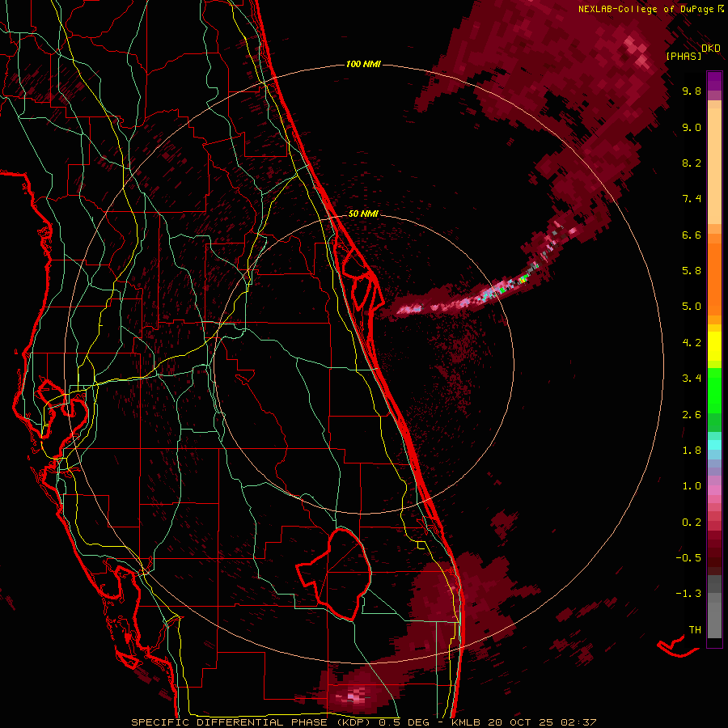Click the 5.0 value on the scale
This screenshot has width=728, height=728.
[x=692, y=307]
